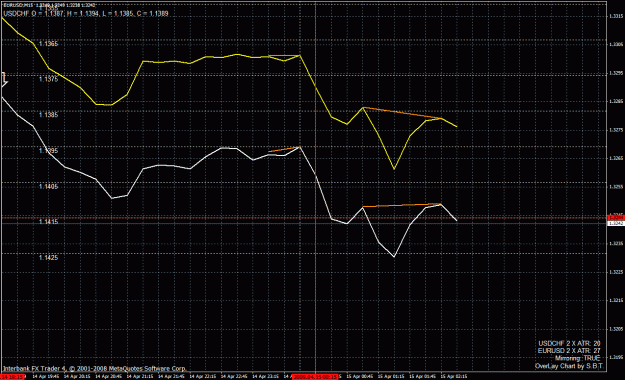The height and width of the screenshot is (380, 625).
Task: Click price axis value 1.3315
Action: (x=616, y=16)
